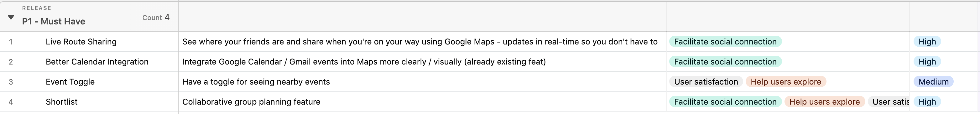Click the User satisfaction tag in Event Toggle row

[706, 82]
